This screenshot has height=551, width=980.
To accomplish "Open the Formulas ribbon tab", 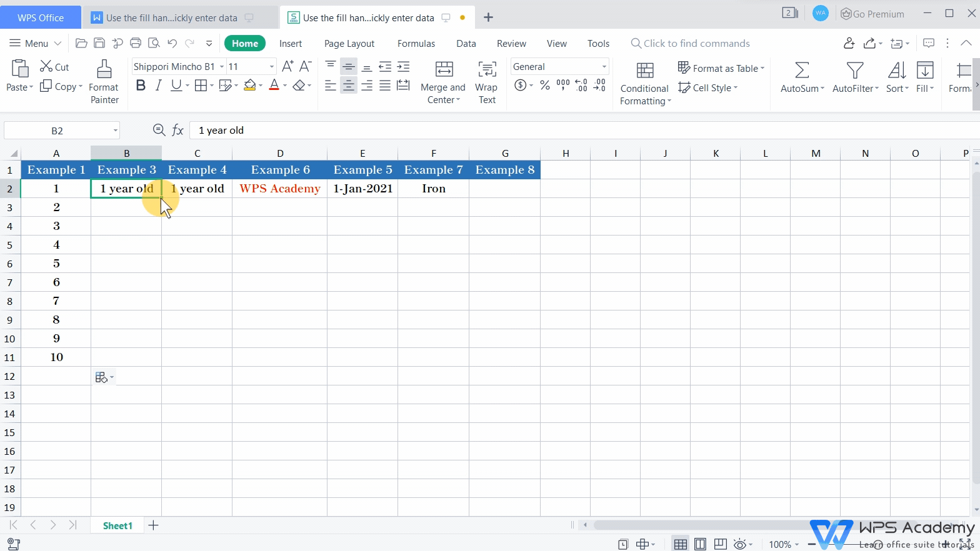I will tap(416, 44).
